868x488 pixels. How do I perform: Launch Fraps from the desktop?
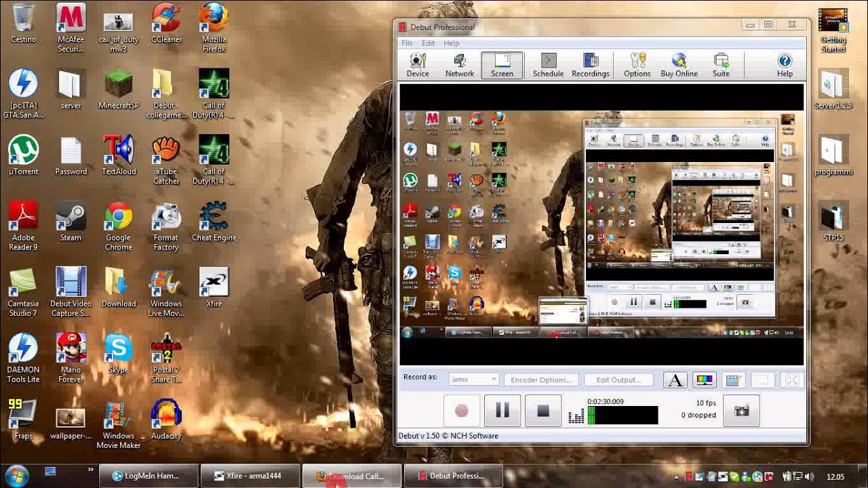[x=23, y=420]
